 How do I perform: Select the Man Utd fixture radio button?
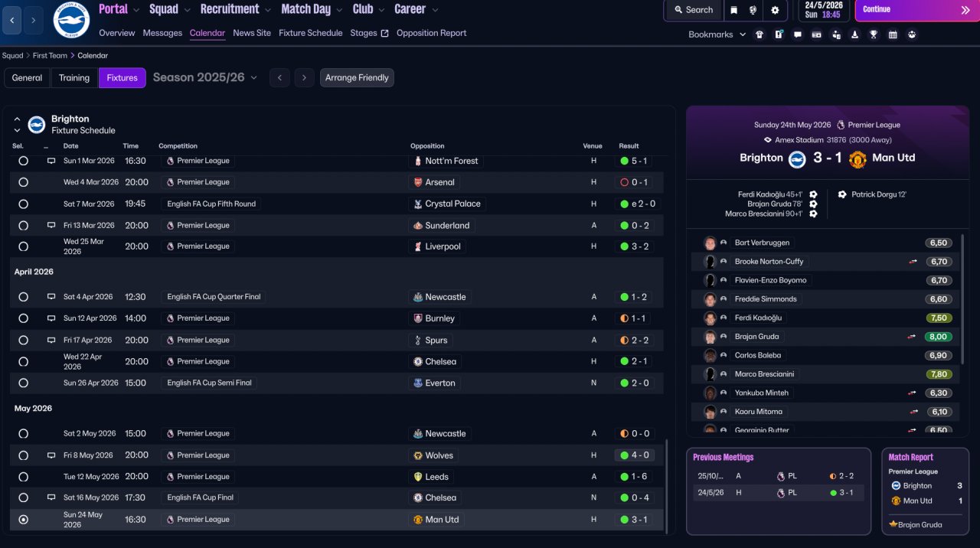(23, 519)
